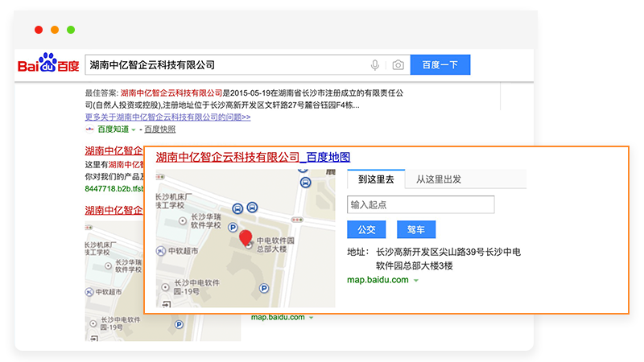Image resolution: width=644 pixels, height=362 pixels.
Task: Click the 输入起点 input field
Action: (420, 204)
